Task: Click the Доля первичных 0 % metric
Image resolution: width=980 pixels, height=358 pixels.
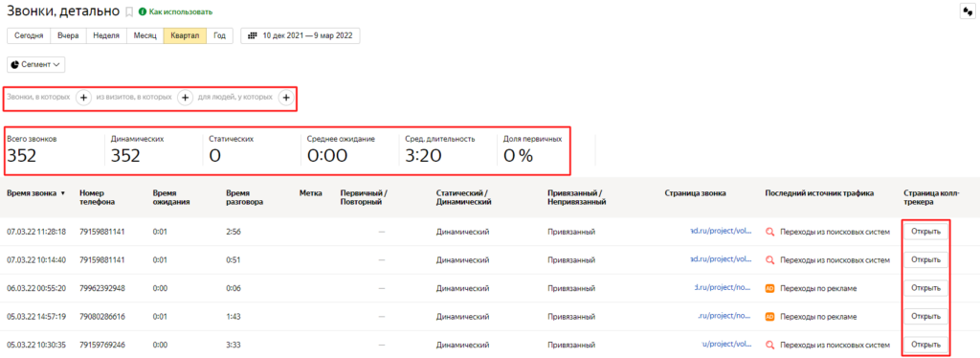Action: click(x=532, y=149)
